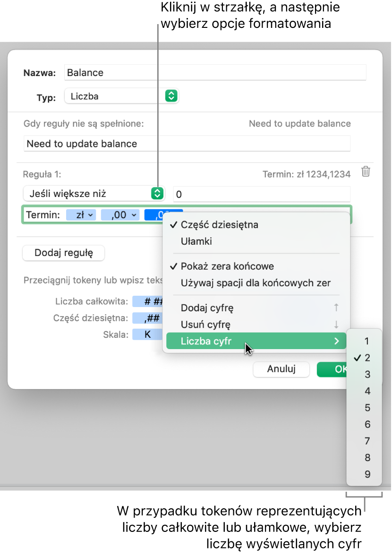The height and width of the screenshot is (556, 392).
Task: Select Część dziesiętna menu option
Action: [x=256, y=225]
